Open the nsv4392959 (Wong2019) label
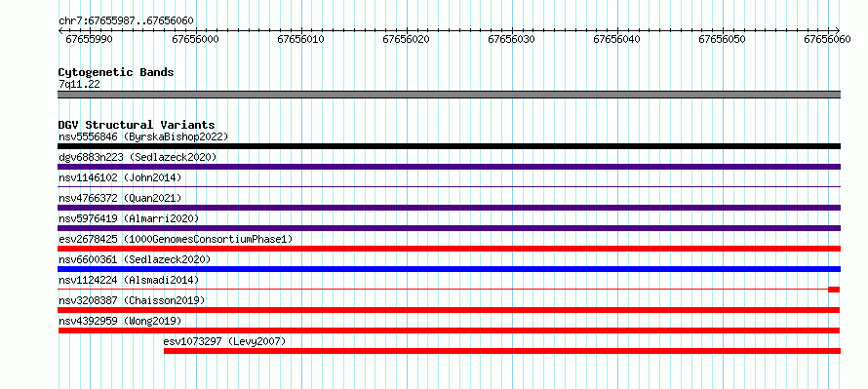868x389 pixels. [x=120, y=321]
